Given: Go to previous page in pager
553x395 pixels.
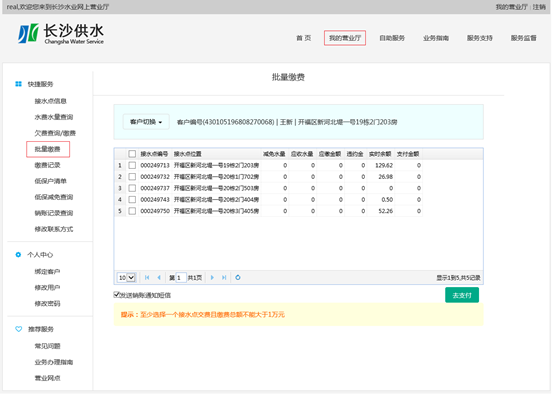Looking at the screenshot, I should pyautogui.click(x=159, y=278).
